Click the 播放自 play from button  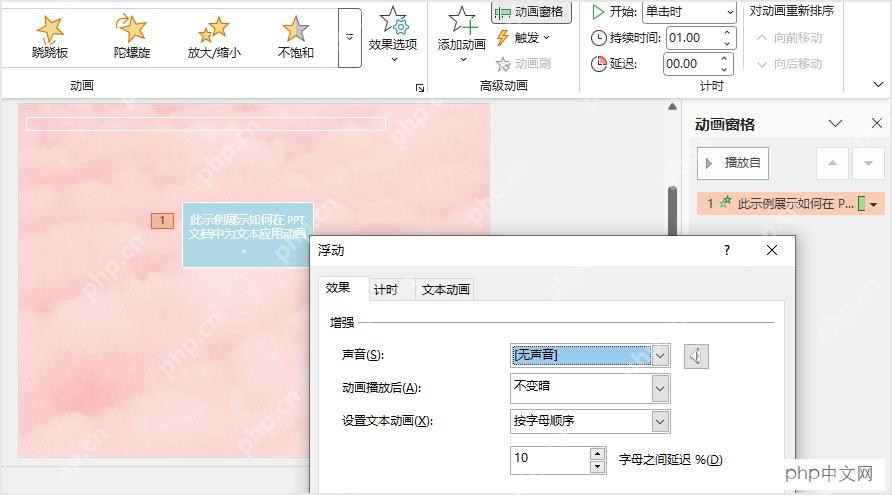(x=733, y=163)
